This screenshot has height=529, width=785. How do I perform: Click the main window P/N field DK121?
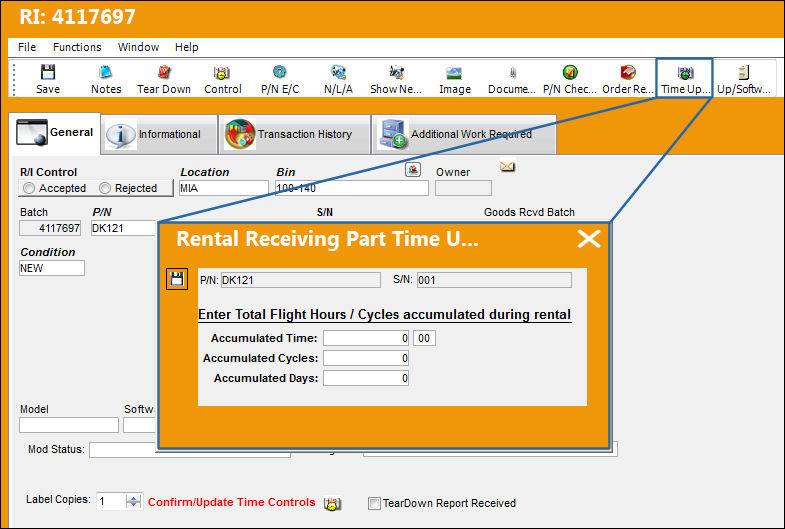(x=124, y=228)
